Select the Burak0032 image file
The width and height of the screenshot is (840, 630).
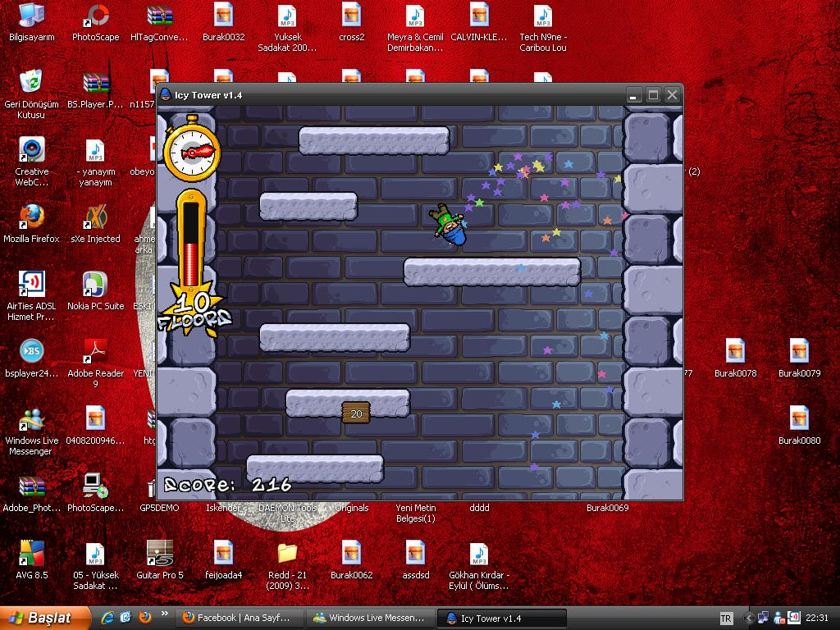[x=223, y=22]
